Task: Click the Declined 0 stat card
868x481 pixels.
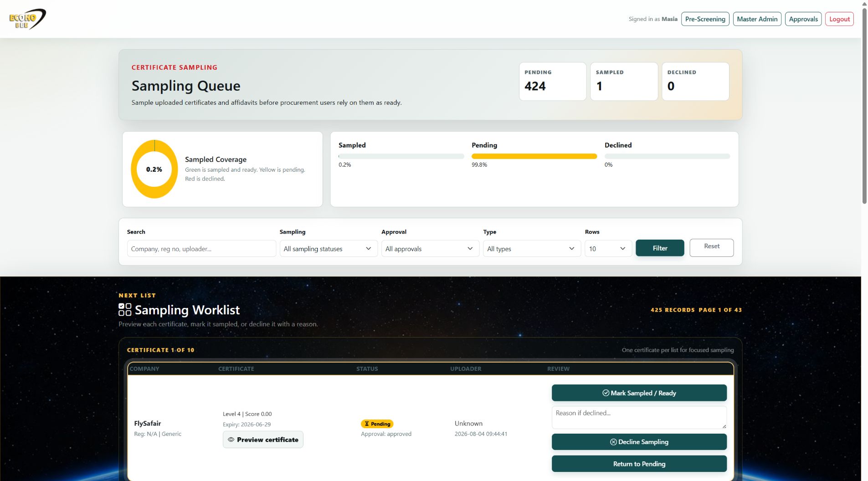Action: (x=695, y=82)
